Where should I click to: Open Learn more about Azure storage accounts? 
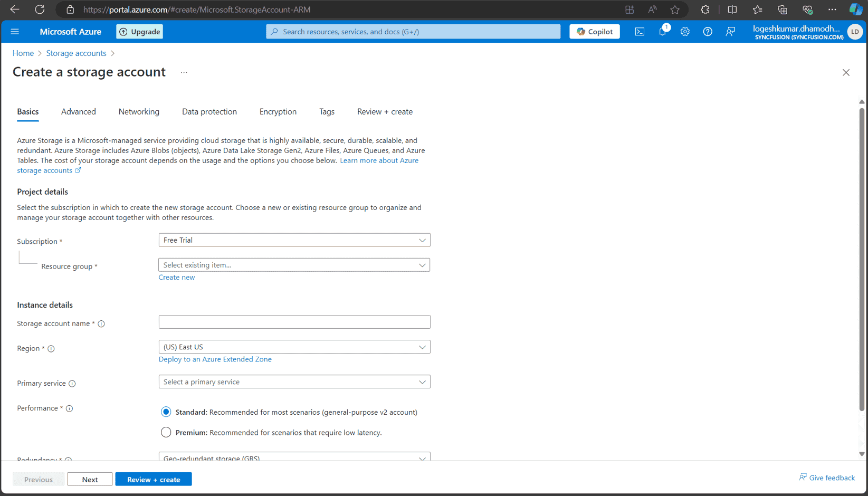pos(379,160)
